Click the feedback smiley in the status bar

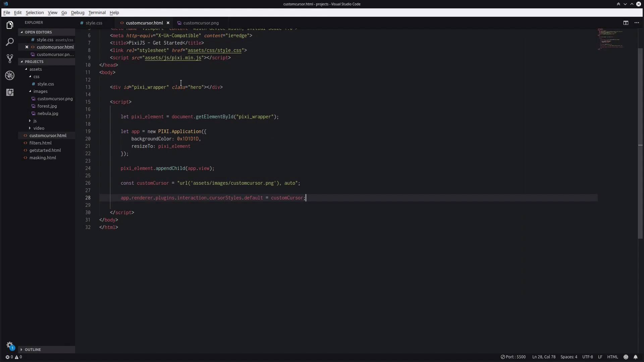[625, 357]
